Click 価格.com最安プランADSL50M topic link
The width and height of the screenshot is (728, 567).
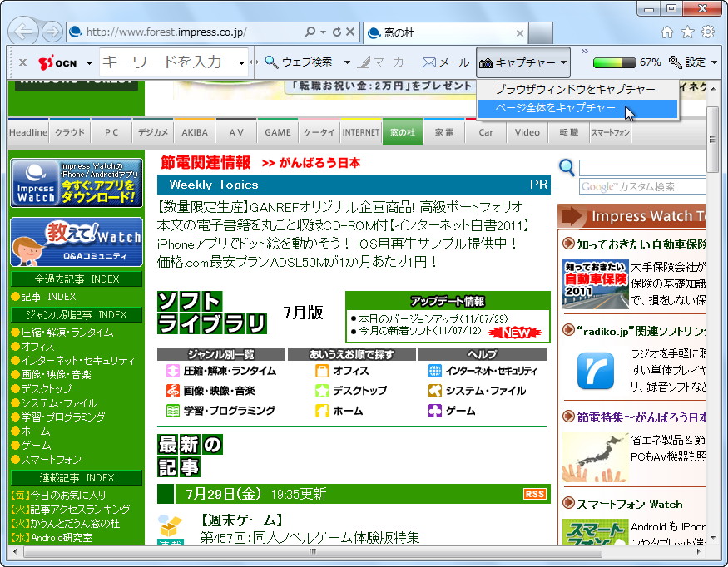pos(298,262)
